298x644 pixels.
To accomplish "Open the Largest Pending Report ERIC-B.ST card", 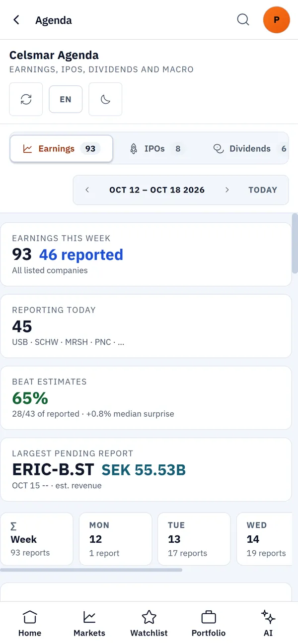I will 146,470.
